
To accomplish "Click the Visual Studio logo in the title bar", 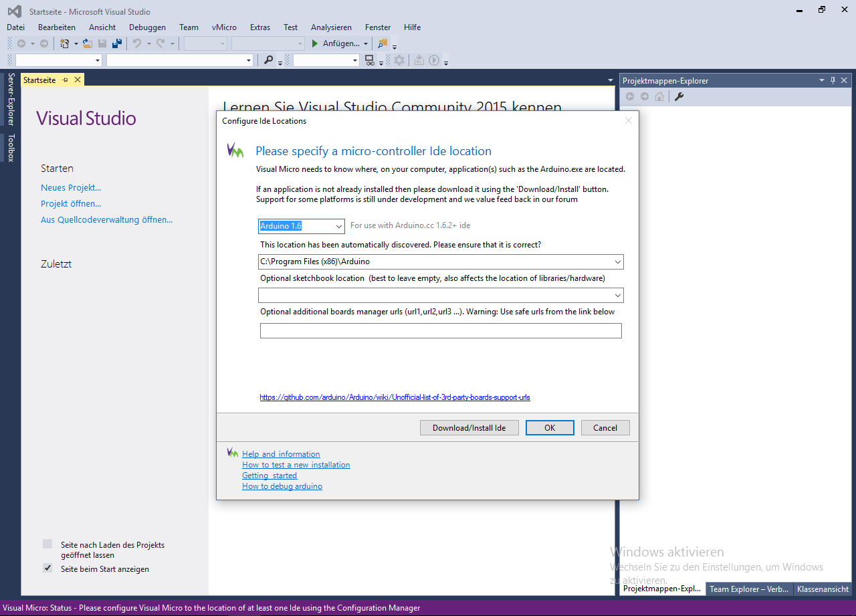I will pos(14,11).
